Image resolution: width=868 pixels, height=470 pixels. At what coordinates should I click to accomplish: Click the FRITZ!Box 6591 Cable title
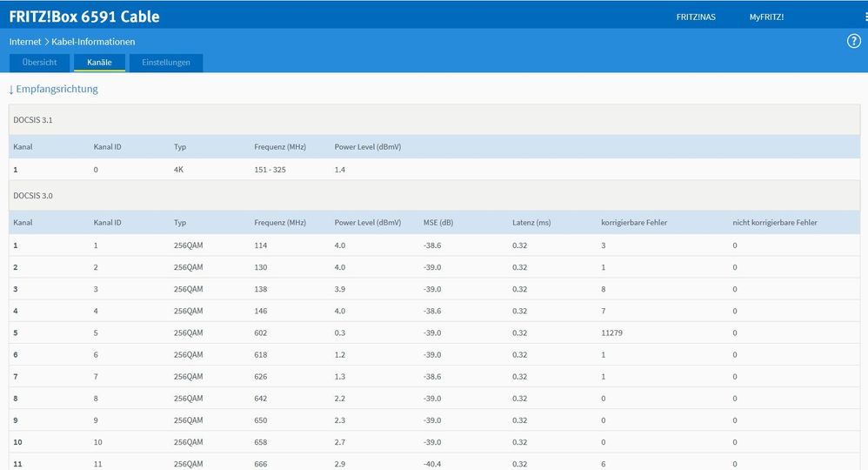(84, 17)
